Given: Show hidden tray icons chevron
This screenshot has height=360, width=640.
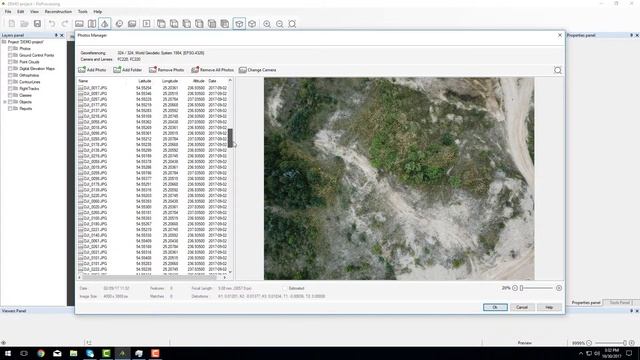Looking at the screenshot, I should coord(581,353).
